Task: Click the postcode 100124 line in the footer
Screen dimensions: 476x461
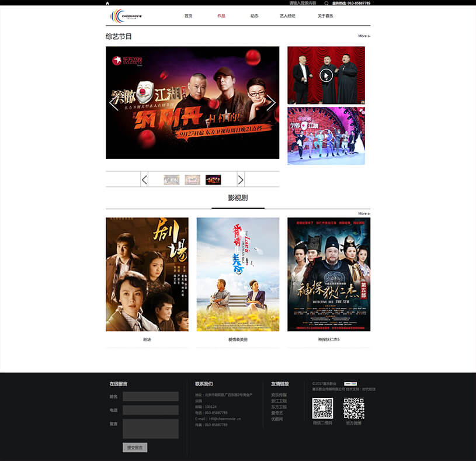Action: click(206, 407)
